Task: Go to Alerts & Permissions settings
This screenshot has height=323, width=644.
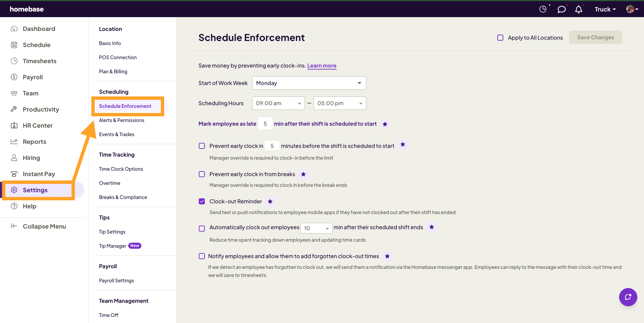Action: (122, 120)
